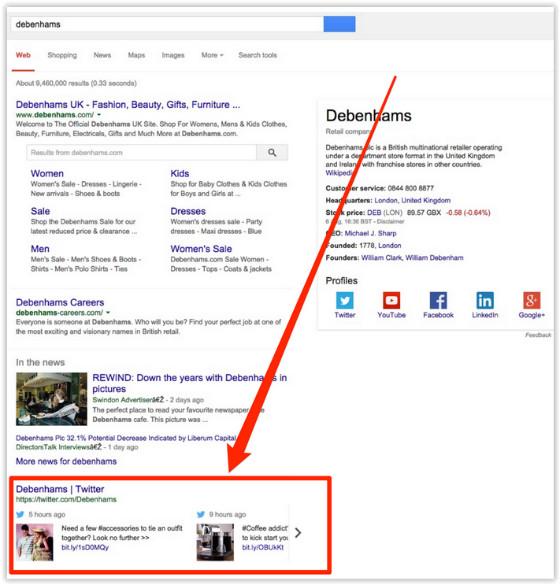Screen dimensions: 560x585
Task: Expand dropdown arrow next to www.debenhams.com
Action: point(99,115)
